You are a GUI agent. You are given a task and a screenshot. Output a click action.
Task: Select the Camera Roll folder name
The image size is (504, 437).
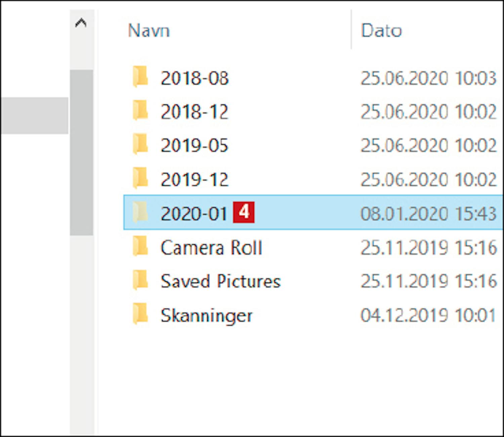click(211, 248)
